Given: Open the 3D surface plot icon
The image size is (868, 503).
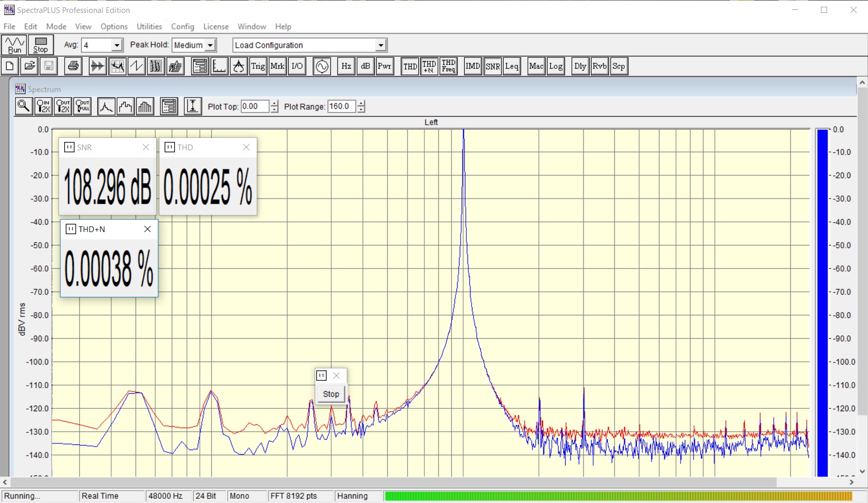Looking at the screenshot, I should [x=175, y=66].
